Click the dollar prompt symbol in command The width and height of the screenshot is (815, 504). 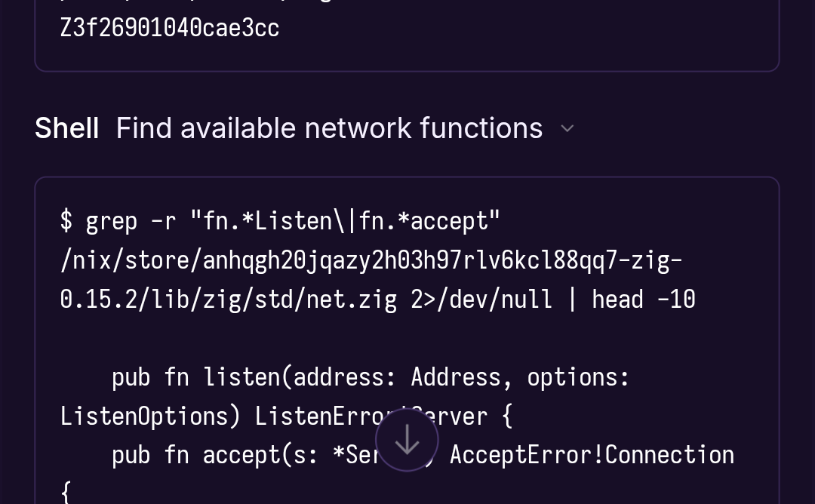(66, 221)
